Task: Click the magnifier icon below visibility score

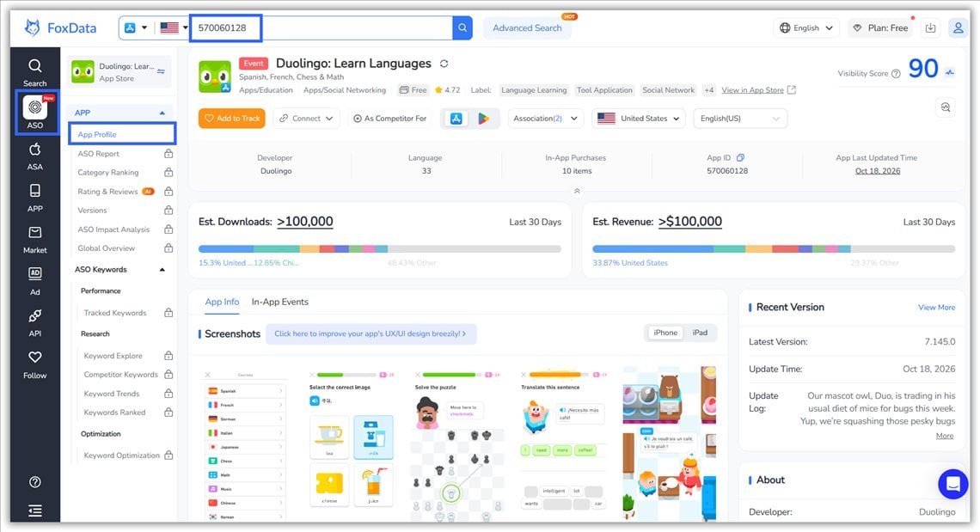Action: tap(946, 107)
